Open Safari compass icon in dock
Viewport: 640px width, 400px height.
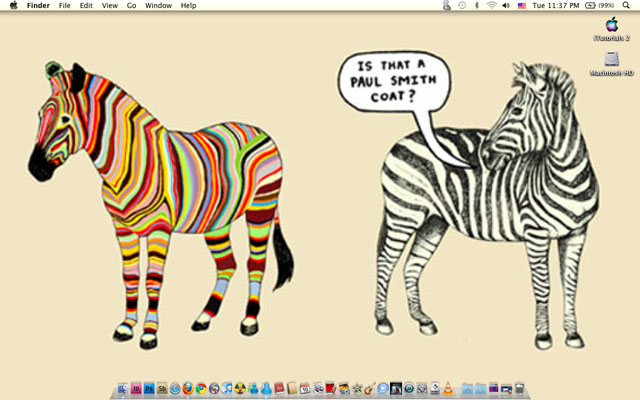[x=175, y=389]
